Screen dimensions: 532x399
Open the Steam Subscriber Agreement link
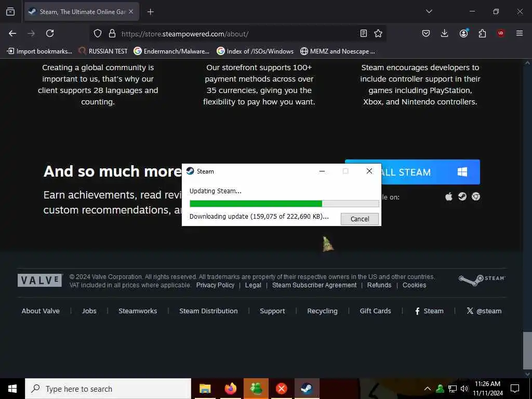314,285
